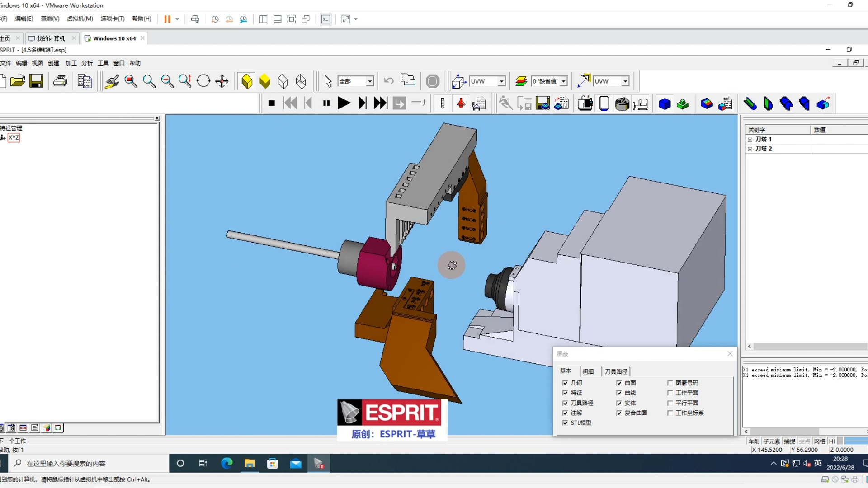Open the 加工 menu
868x488 pixels.
coord(71,63)
